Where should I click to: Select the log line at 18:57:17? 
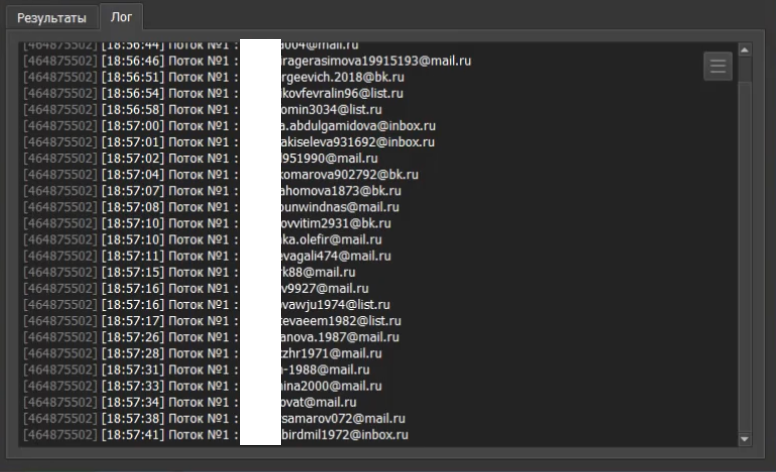pyautogui.click(x=212, y=321)
